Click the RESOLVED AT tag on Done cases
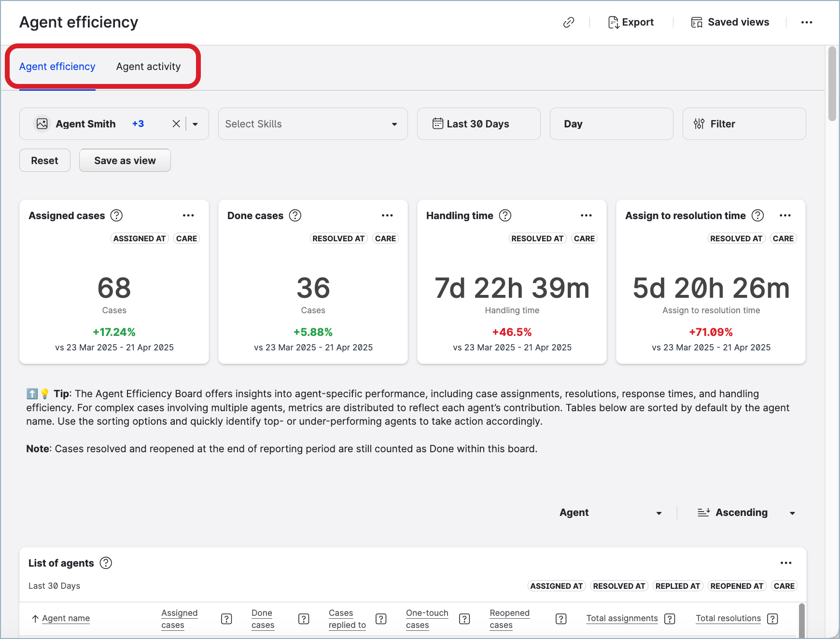 pyautogui.click(x=338, y=238)
